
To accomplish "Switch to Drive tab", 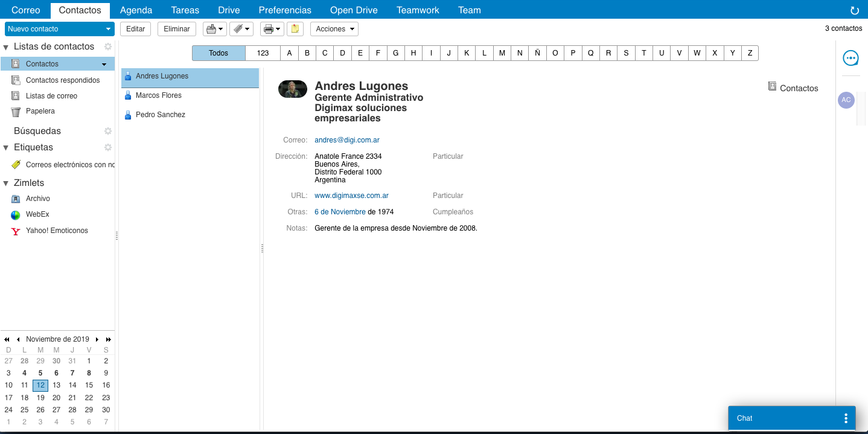I will tap(229, 10).
